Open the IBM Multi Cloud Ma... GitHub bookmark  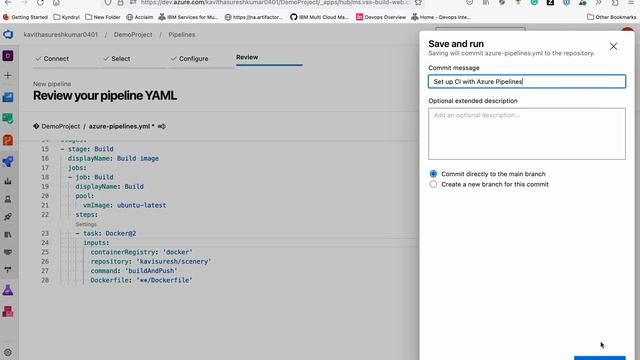point(319,17)
